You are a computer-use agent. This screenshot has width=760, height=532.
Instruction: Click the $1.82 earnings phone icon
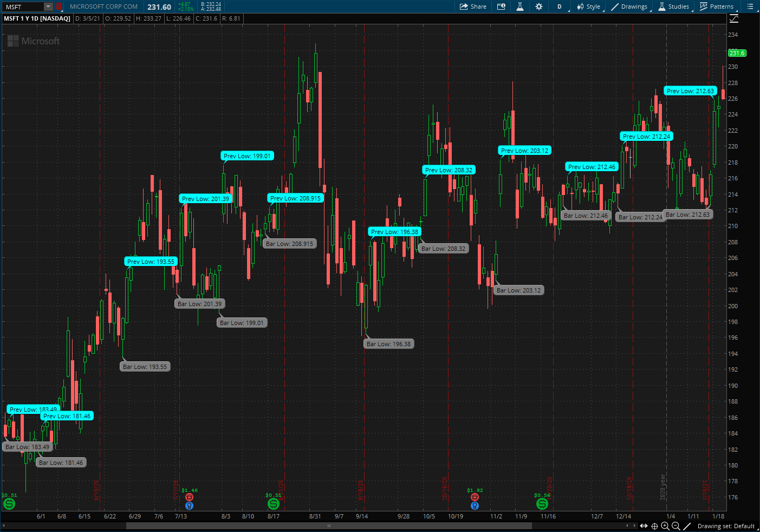(x=475, y=497)
